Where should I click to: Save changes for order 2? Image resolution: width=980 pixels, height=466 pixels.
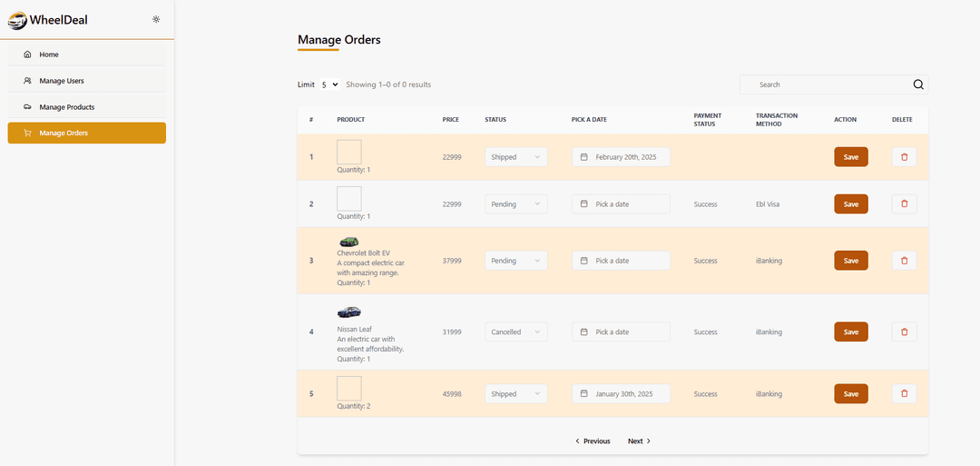click(x=850, y=204)
